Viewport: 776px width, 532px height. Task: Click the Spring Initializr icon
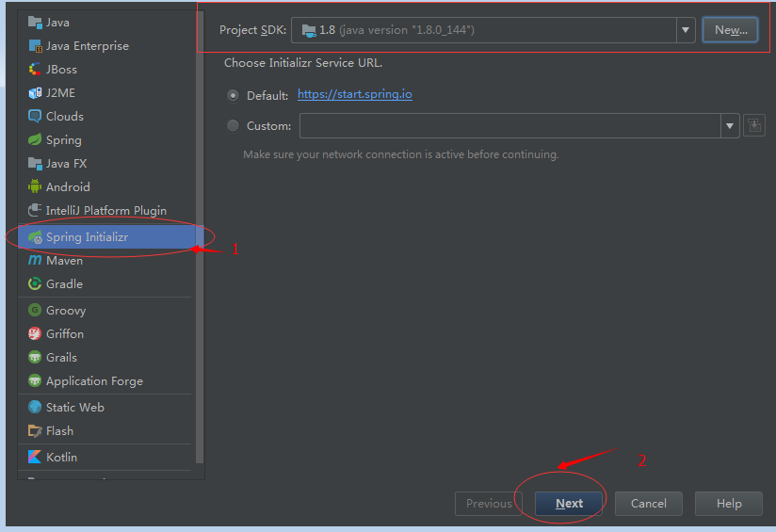tap(35, 237)
